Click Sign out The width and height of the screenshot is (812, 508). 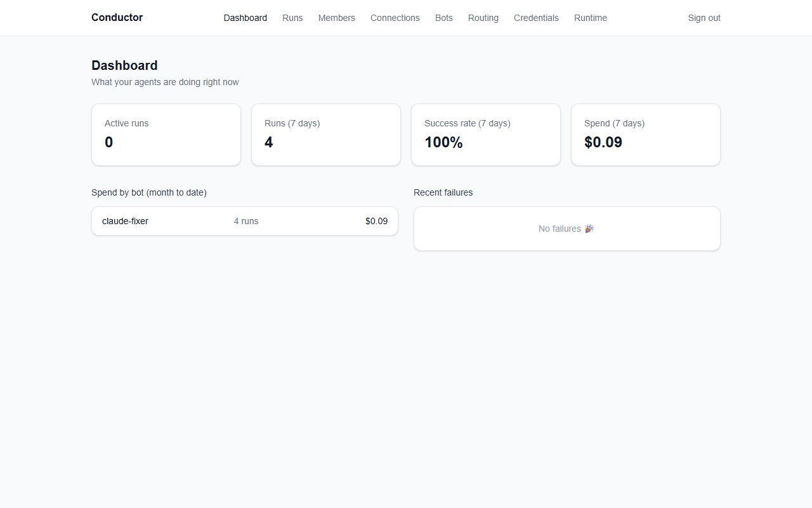coord(704,18)
